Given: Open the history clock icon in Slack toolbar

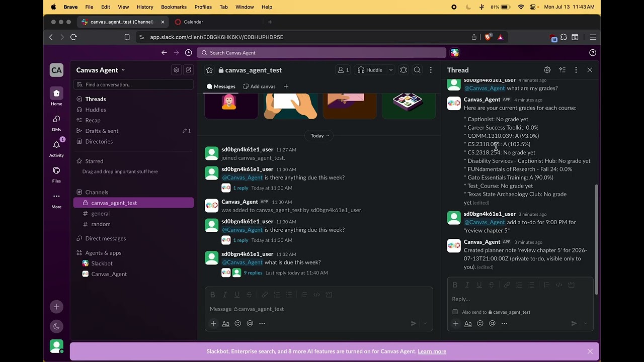Looking at the screenshot, I should 188,53.
